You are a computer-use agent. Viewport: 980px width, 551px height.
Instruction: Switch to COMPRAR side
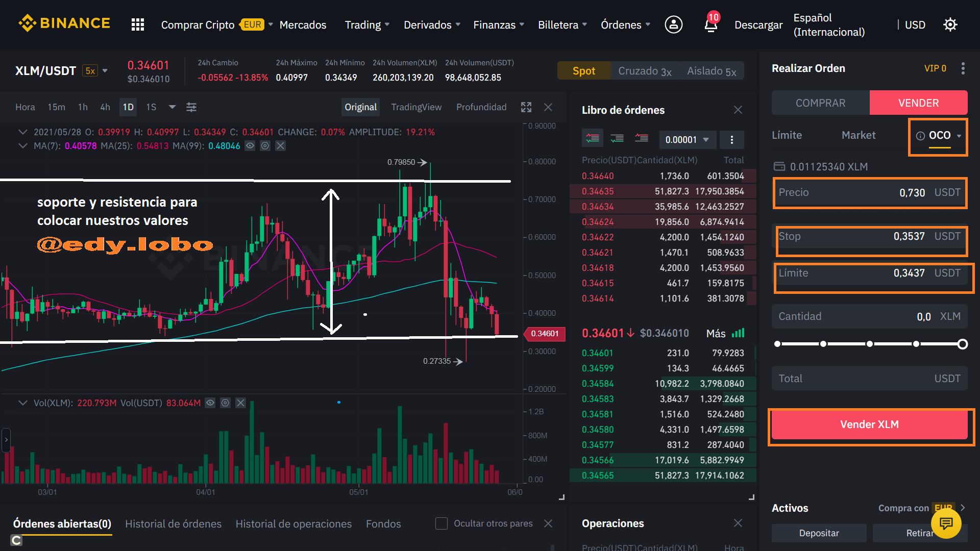pyautogui.click(x=820, y=103)
